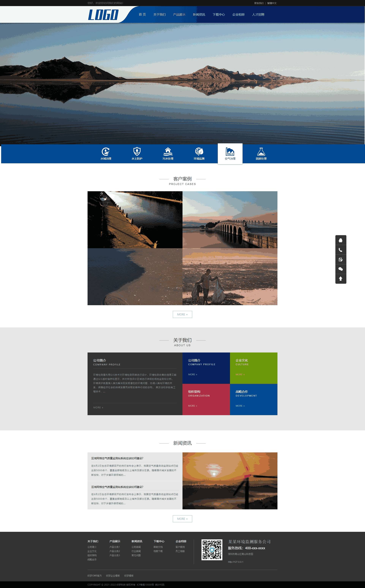Image resolution: width=365 pixels, height=588 pixels.
Task: Click the green 企业文化 tile
Action: 254,368
